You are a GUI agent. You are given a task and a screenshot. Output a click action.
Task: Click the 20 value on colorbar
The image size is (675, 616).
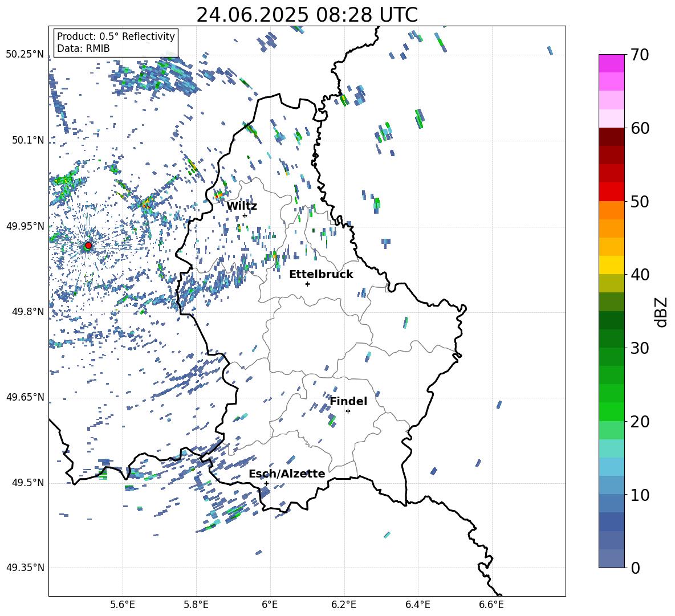[x=640, y=422]
